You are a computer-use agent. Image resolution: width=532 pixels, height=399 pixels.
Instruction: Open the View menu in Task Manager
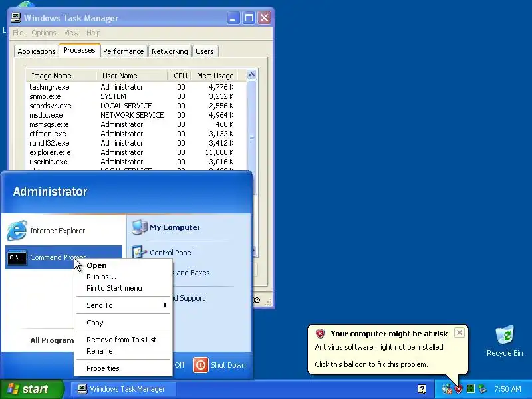click(x=71, y=33)
